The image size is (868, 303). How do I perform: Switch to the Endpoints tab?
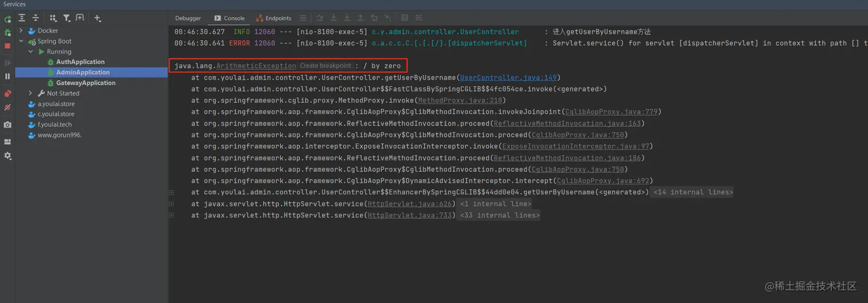(x=274, y=18)
